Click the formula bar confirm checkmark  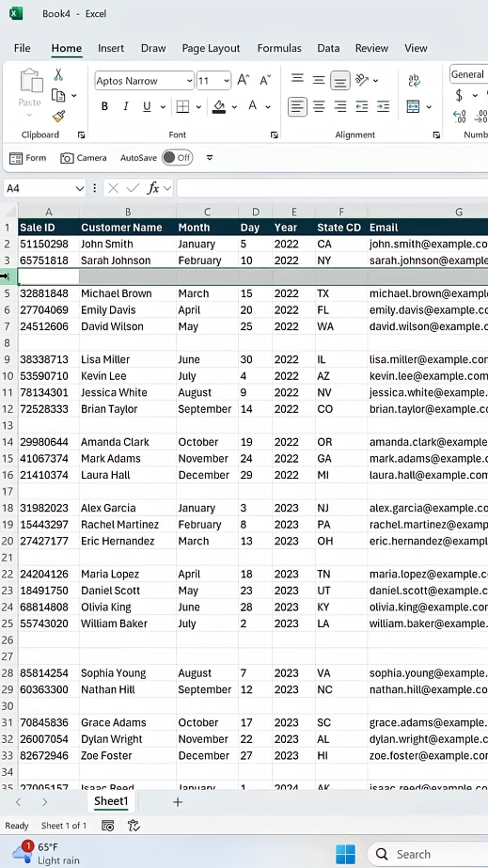[133, 188]
